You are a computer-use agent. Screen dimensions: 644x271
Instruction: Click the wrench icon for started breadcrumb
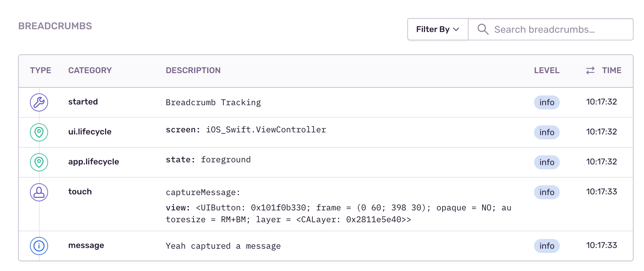point(39,102)
